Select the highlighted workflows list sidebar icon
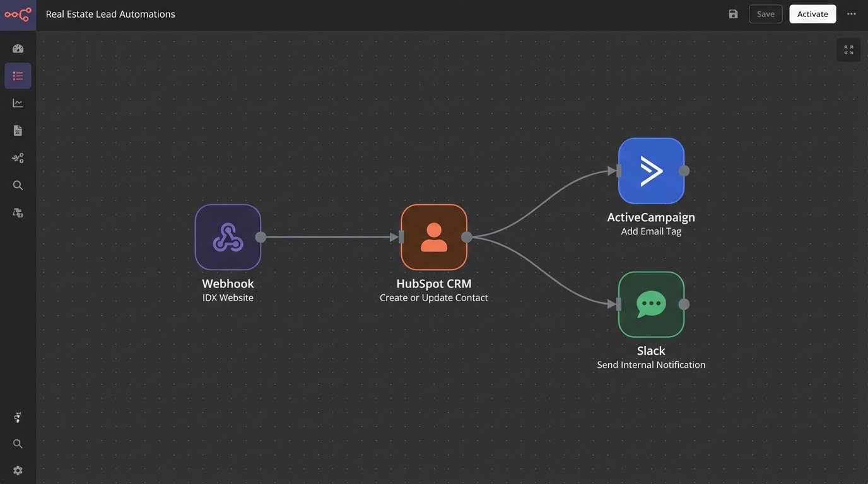 18,76
